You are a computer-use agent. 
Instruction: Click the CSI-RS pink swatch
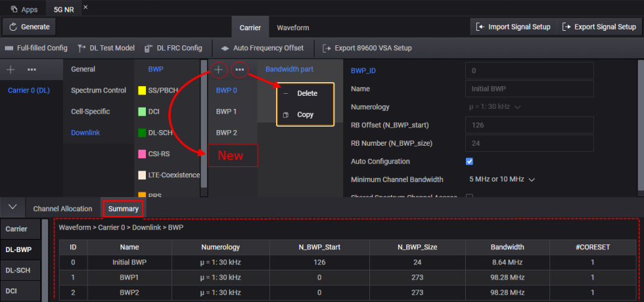point(142,154)
